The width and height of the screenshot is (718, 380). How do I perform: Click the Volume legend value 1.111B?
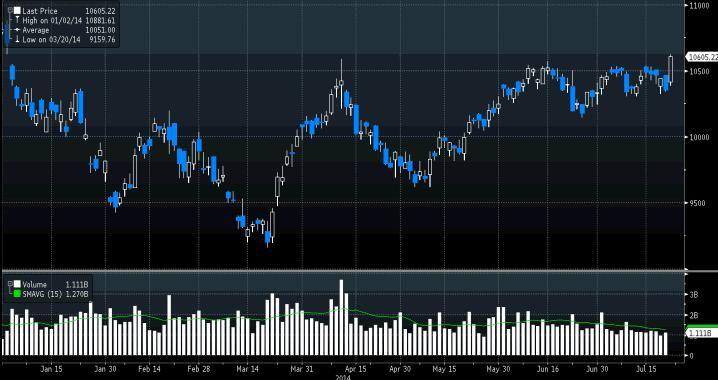click(x=78, y=285)
